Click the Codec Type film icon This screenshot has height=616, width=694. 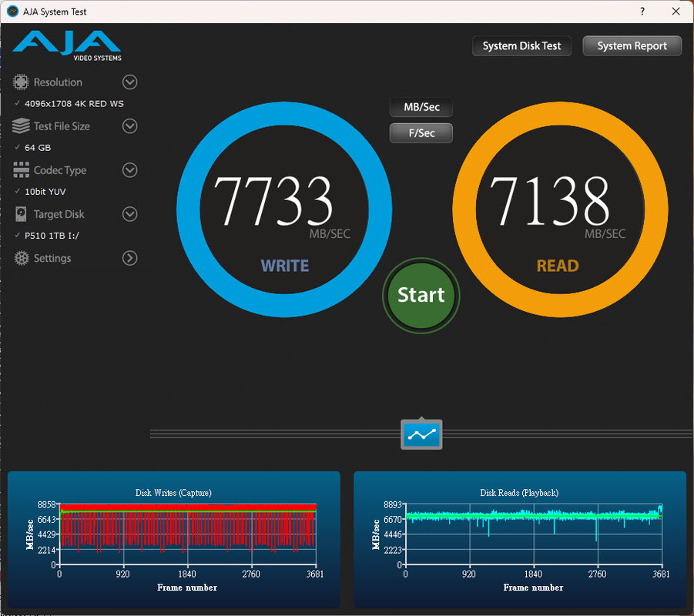tap(21, 170)
